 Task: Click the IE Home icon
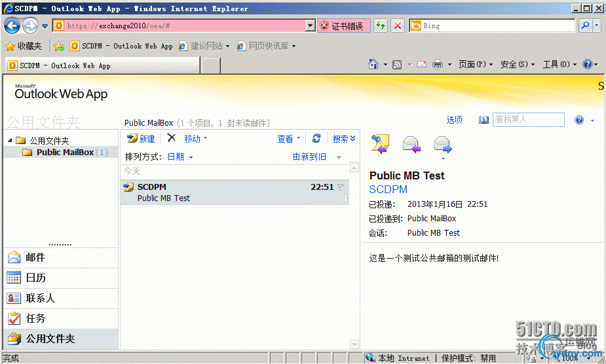[373, 64]
